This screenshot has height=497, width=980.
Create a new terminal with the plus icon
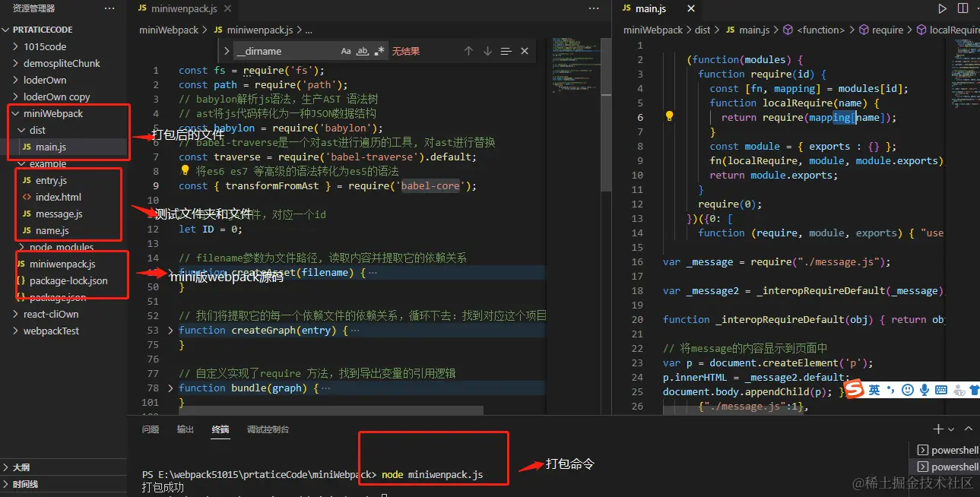[938, 429]
